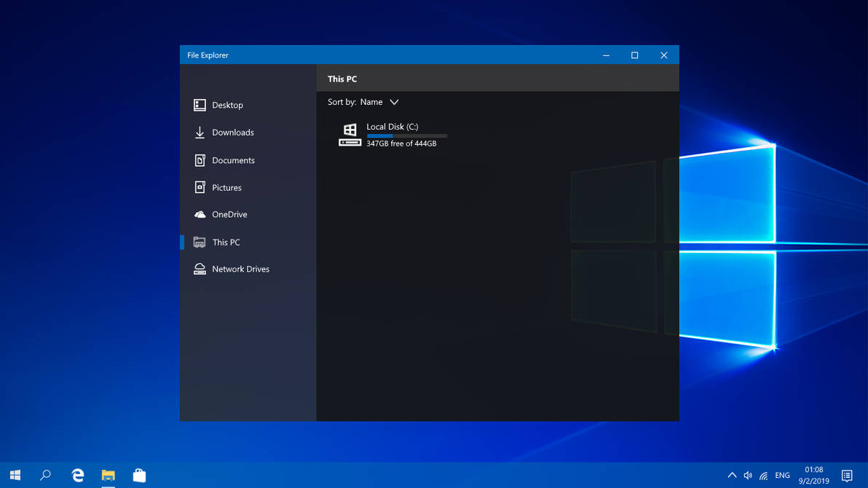Click the Local Disk (C:) drive icon
This screenshot has height=488, width=868.
[x=350, y=135]
